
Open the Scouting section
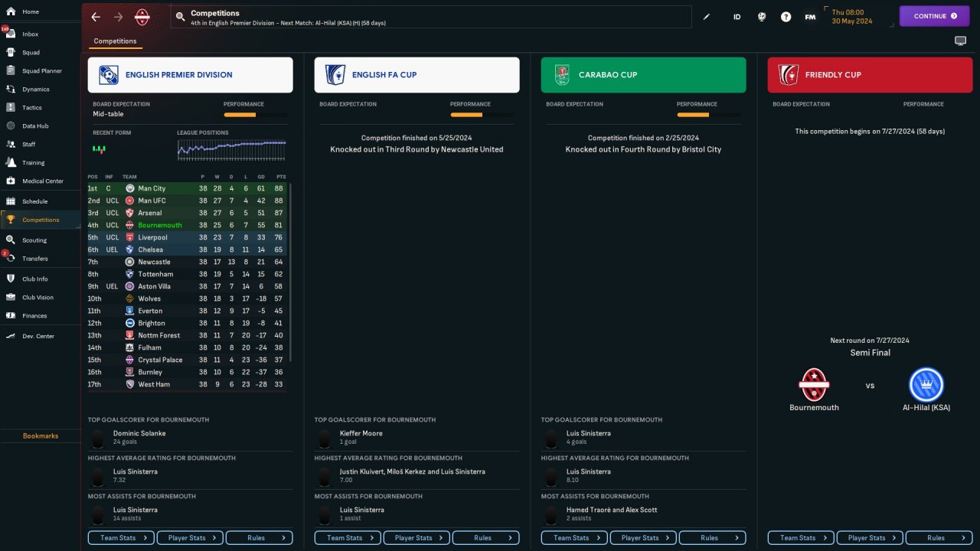pos(34,240)
